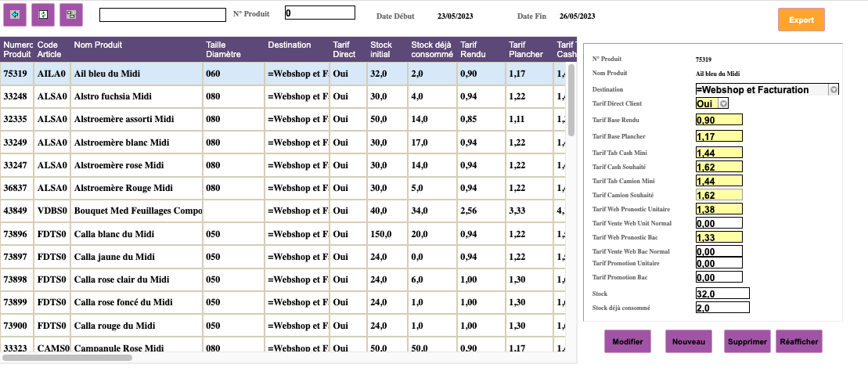Click the Tarif Base Rendu field
Image resolution: width=868 pixels, height=382 pixels.
click(719, 120)
